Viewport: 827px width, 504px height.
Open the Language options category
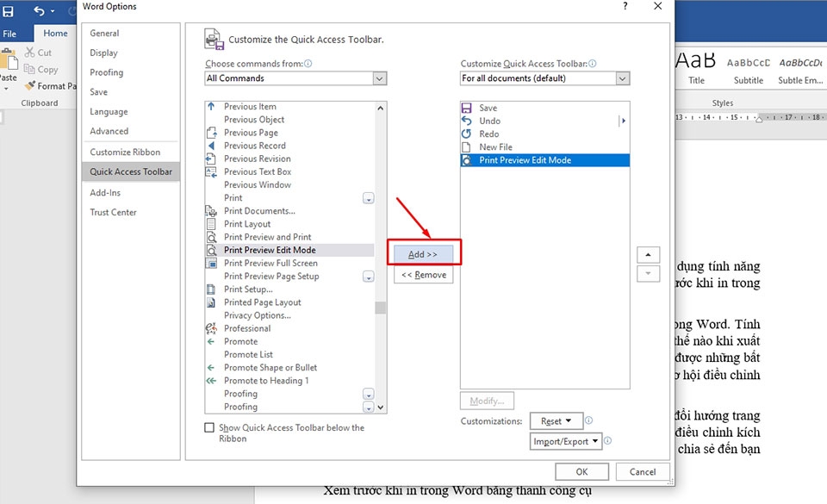(x=109, y=111)
